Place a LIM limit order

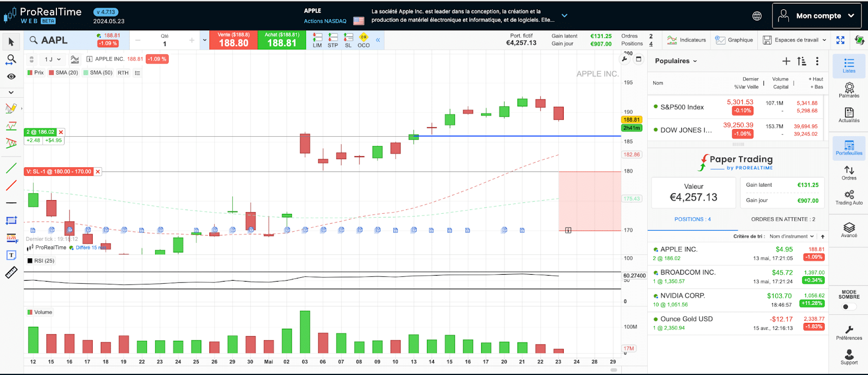click(317, 40)
